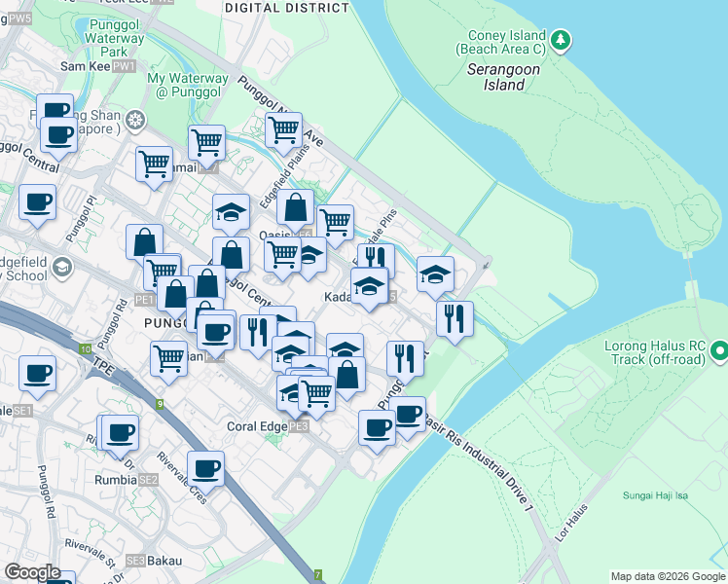Image resolution: width=728 pixels, height=584 pixels.
Task: Select restaurant marker right of the PUNGGOL cafe marker
Action: point(259,334)
